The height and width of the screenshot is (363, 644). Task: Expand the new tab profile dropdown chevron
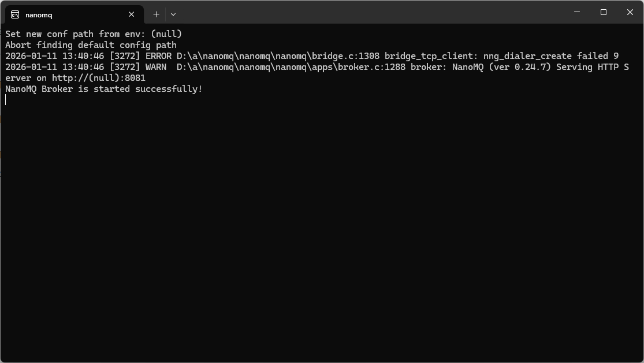click(173, 14)
